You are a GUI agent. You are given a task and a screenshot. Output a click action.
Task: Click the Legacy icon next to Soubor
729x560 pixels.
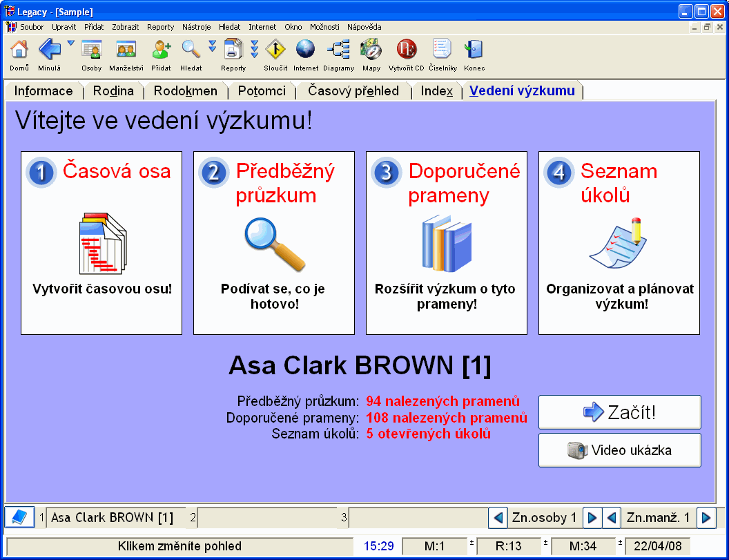point(11,27)
